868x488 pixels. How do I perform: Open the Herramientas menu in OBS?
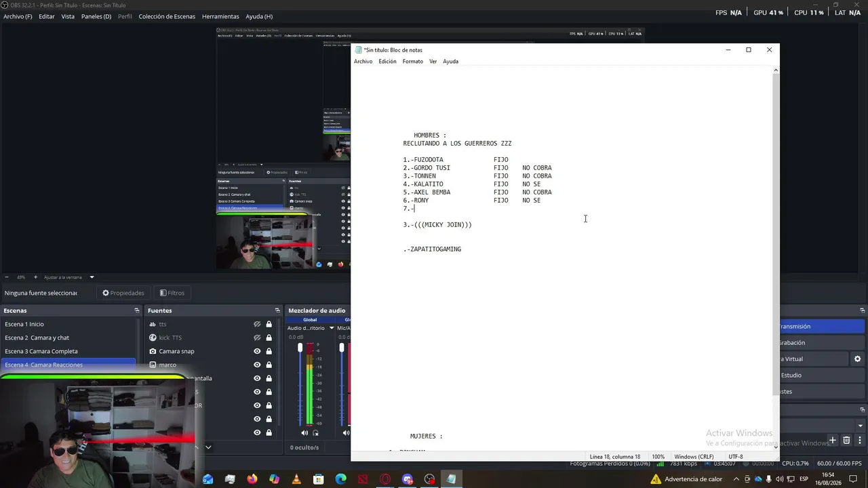point(220,16)
